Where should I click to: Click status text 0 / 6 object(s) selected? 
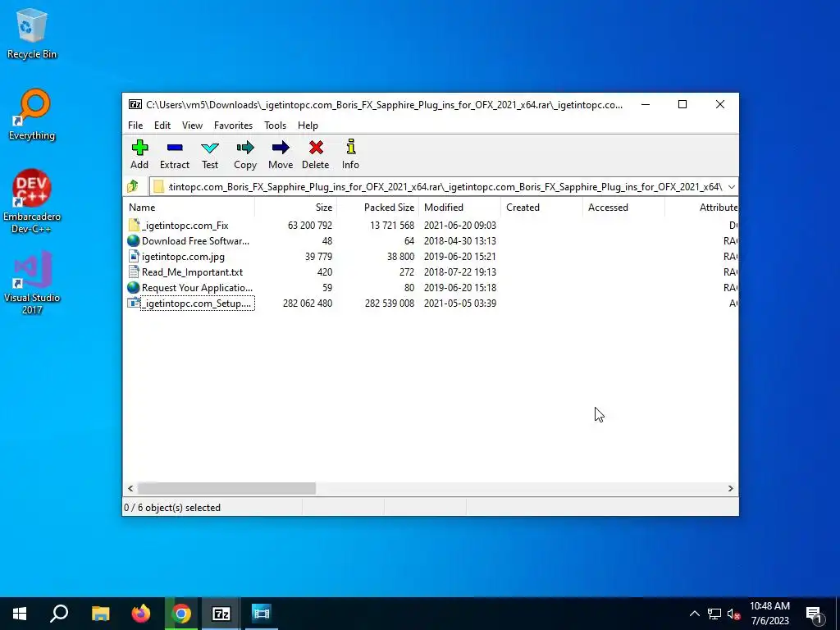172,507
